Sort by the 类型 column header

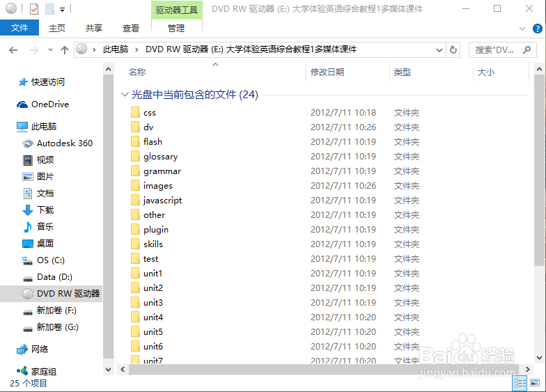[x=403, y=72]
